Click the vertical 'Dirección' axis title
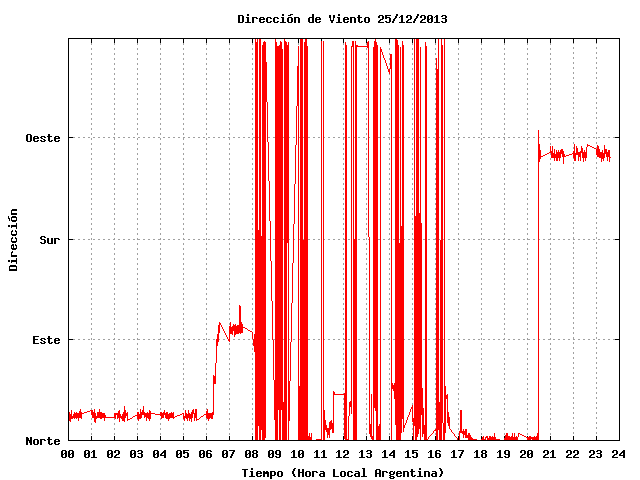 [x=13, y=240]
